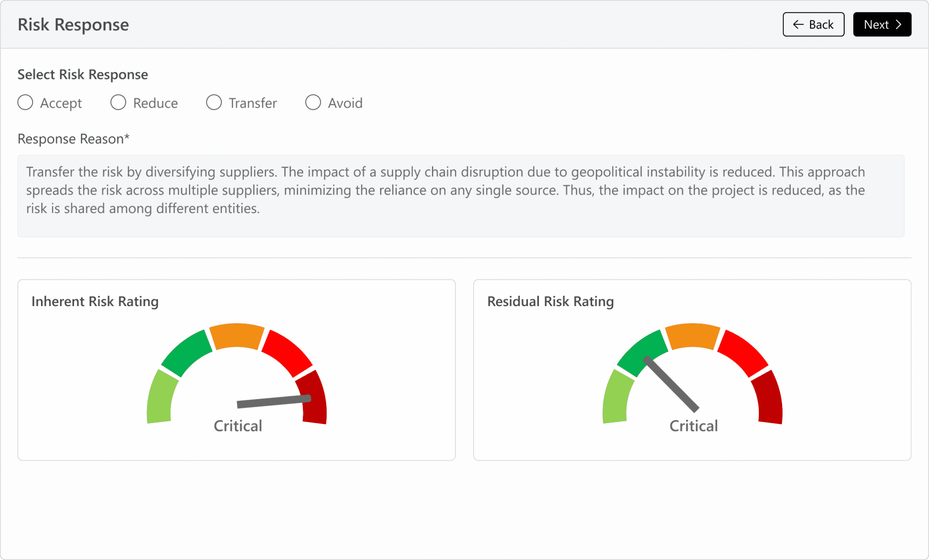Viewport: 929px width, 560px height.
Task: Click the Critical label under Residual gauge
Action: pos(694,426)
